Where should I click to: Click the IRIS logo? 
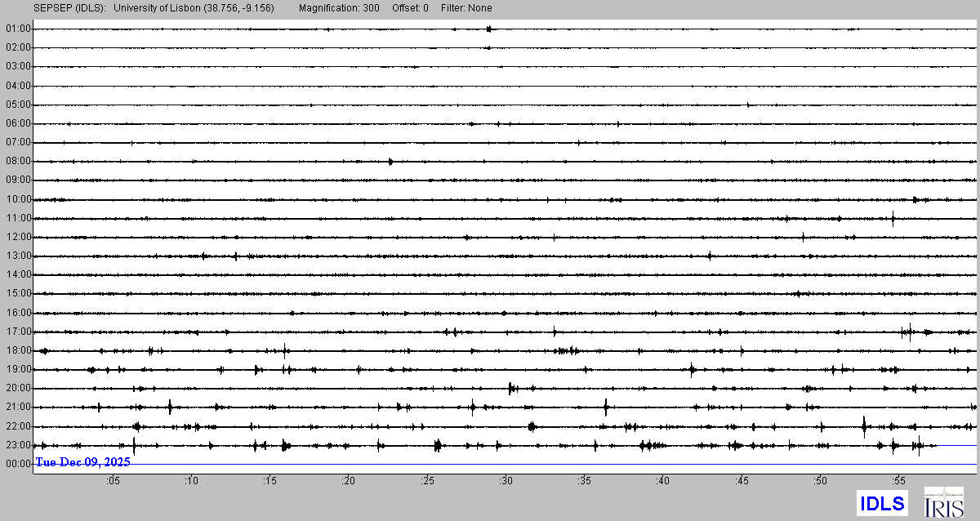[x=943, y=502]
